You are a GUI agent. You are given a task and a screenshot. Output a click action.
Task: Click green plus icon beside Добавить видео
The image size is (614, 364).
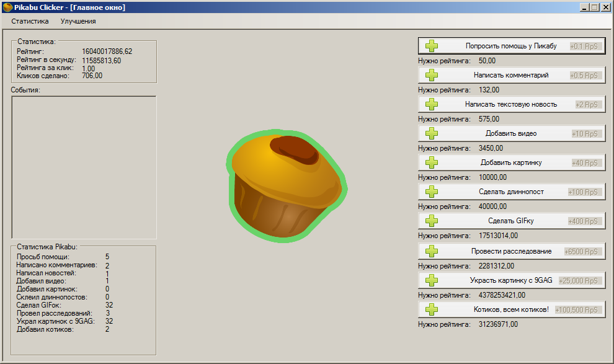[x=432, y=133]
